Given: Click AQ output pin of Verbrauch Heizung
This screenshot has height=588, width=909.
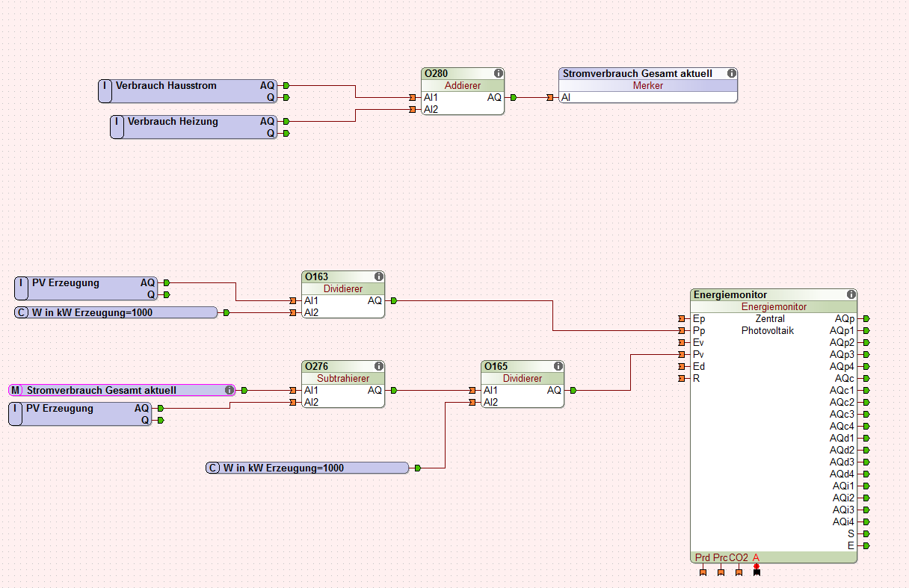Looking at the screenshot, I should [x=285, y=121].
